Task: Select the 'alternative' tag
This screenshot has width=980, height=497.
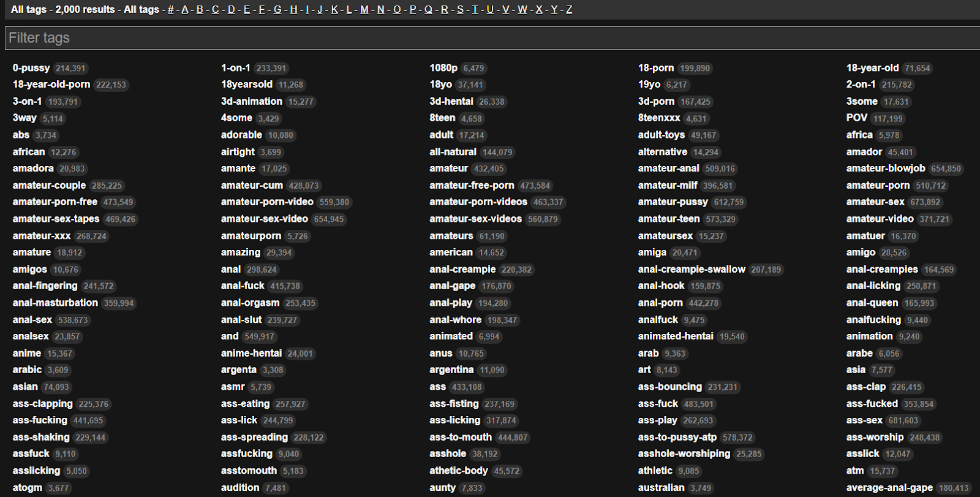Action: pyautogui.click(x=663, y=152)
